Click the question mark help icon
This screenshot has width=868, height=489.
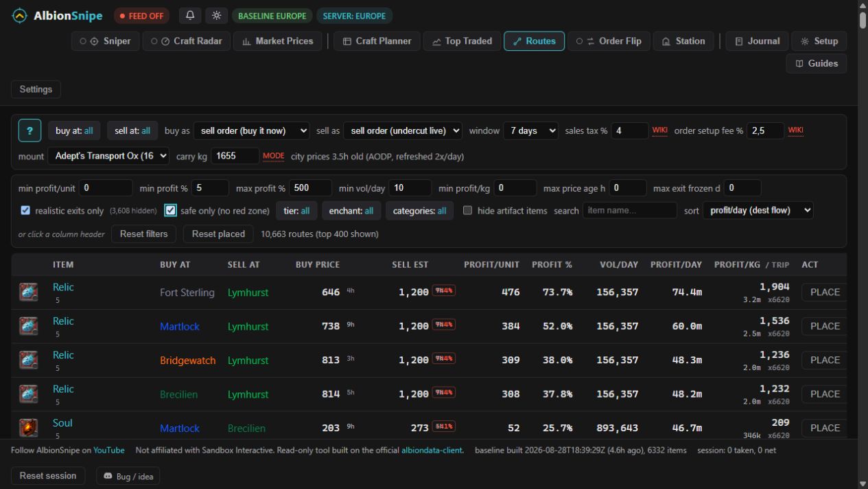[30, 130]
